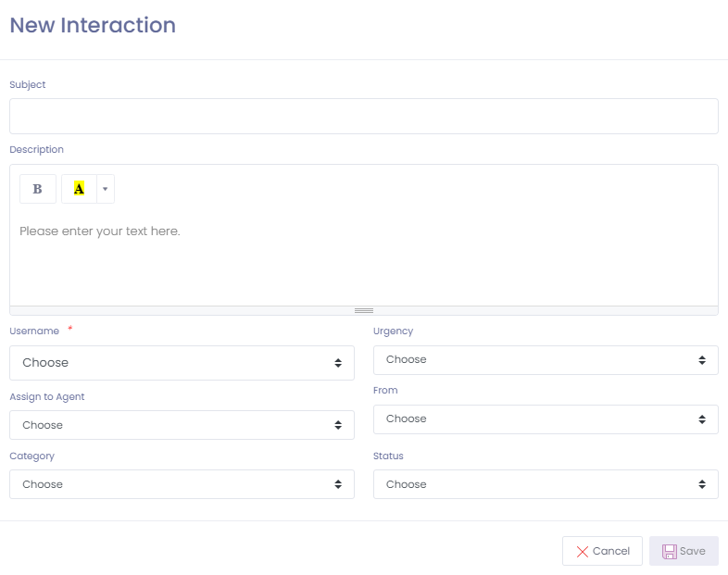Open the Assign to Agent dropdown
This screenshot has width=728, height=575.
[182, 425]
